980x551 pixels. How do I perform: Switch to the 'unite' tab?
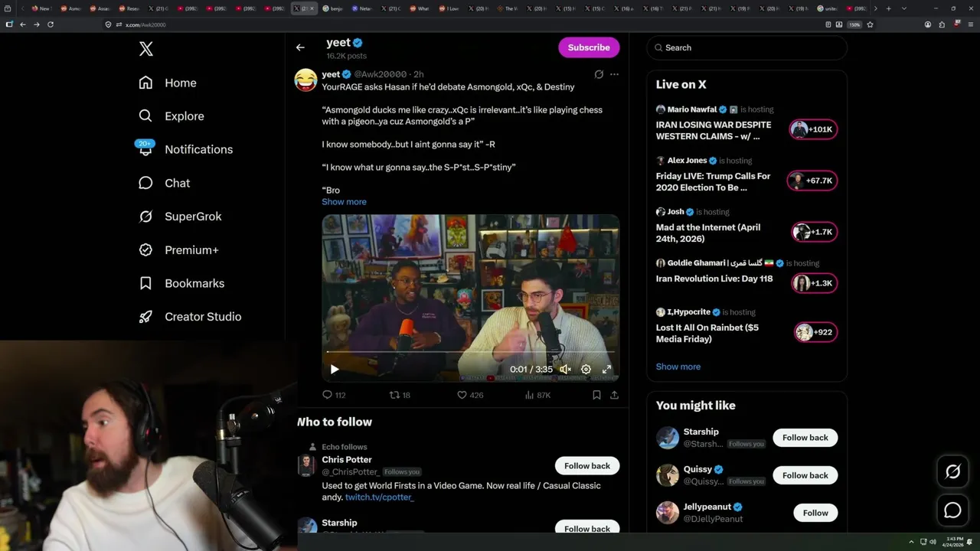pyautogui.click(x=828, y=8)
